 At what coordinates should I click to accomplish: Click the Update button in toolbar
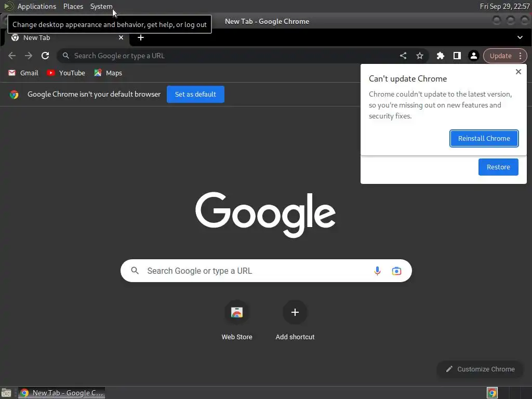[500, 56]
